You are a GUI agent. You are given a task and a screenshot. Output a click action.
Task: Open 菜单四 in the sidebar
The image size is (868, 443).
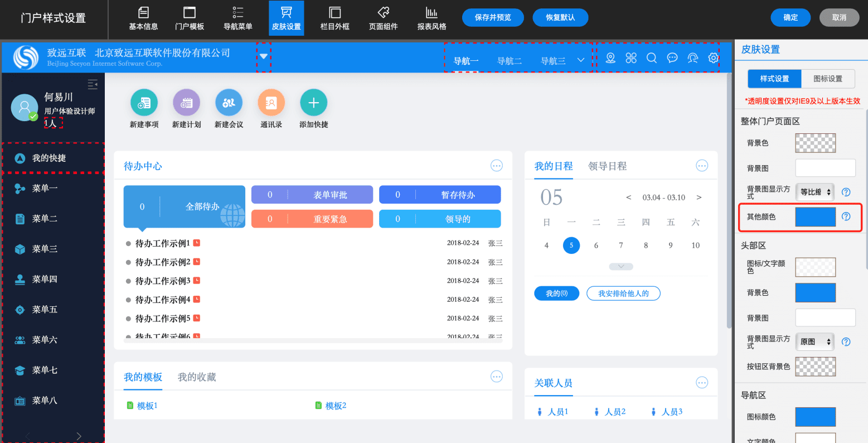point(54,279)
